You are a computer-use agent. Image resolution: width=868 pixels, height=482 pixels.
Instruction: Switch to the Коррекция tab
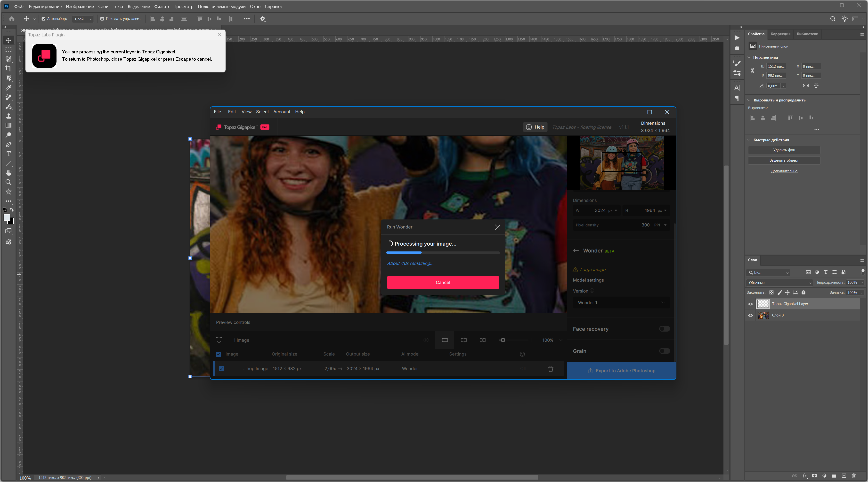click(780, 34)
